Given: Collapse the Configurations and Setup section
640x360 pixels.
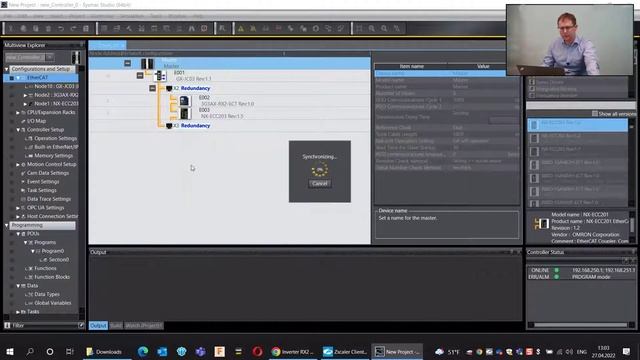Looking at the screenshot, I should click(7, 69).
